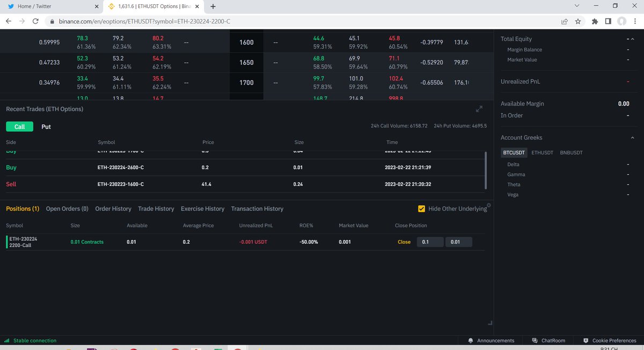Image resolution: width=644 pixels, height=350 pixels.
Task: Click the ETH-230224 2200-Call position symbol
Action: [23, 242]
